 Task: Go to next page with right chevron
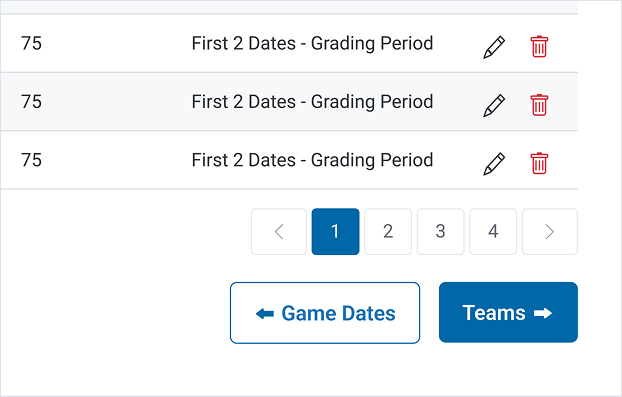coord(550,232)
